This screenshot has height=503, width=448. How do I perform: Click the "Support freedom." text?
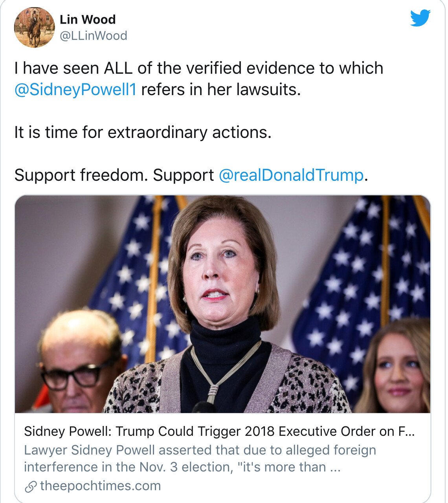point(81,175)
